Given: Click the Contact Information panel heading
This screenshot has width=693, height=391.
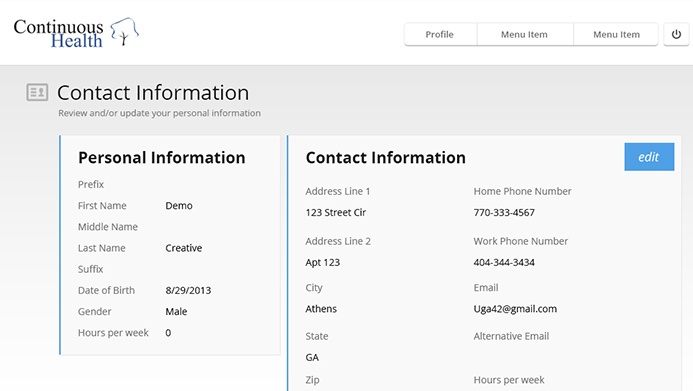Looking at the screenshot, I should pos(386,158).
